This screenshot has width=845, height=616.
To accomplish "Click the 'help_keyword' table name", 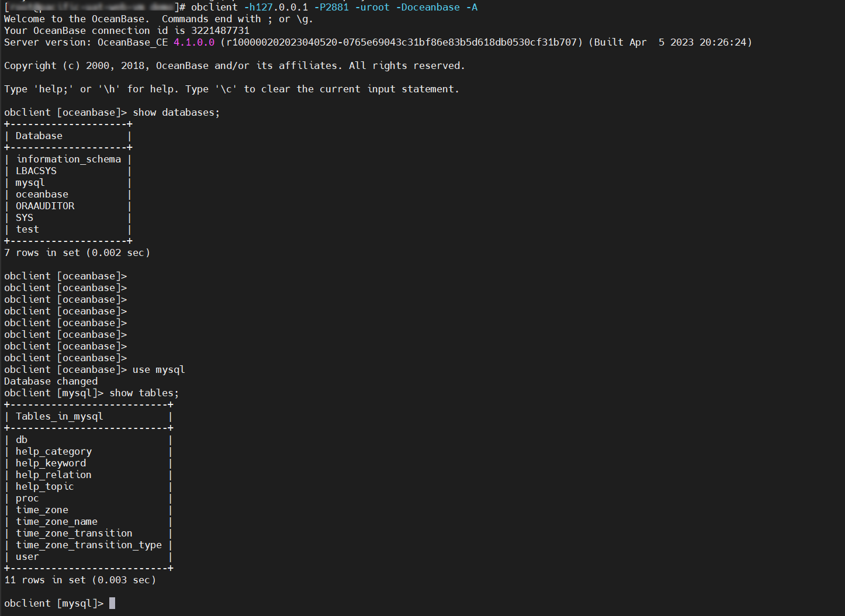I will point(51,463).
